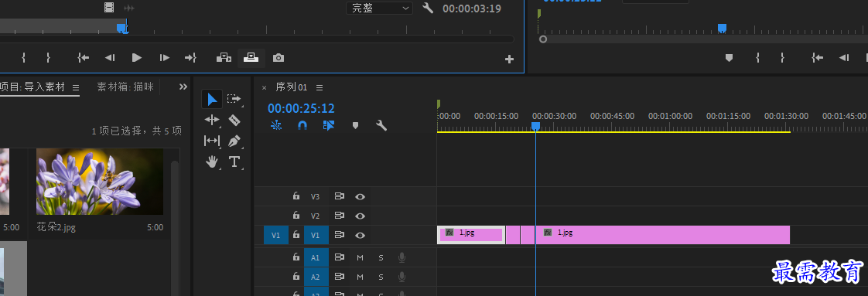Mute audio track A2
This screenshot has height=296, width=868.
pyautogui.click(x=360, y=277)
